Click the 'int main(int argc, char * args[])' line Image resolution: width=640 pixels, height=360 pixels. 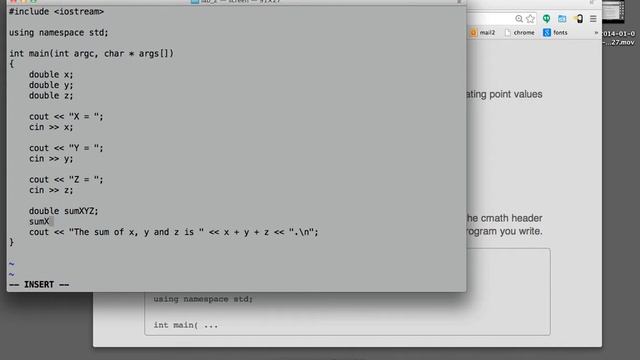[x=91, y=53]
